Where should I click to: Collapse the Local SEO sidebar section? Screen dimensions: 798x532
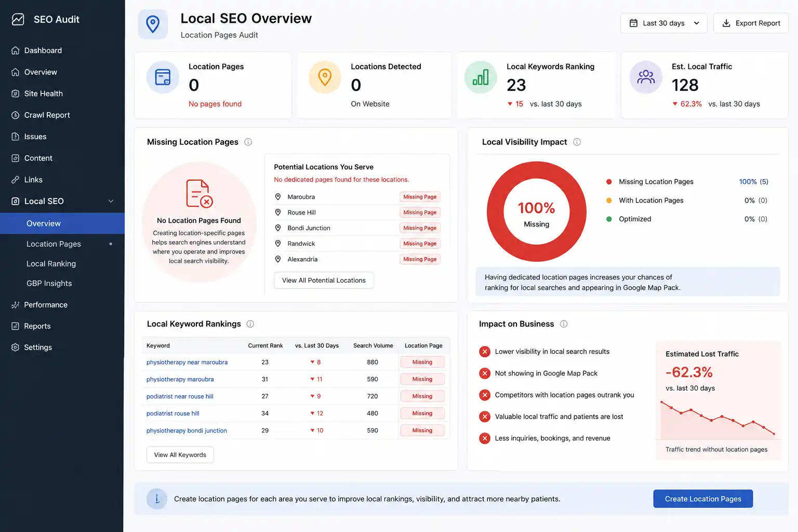[111, 201]
